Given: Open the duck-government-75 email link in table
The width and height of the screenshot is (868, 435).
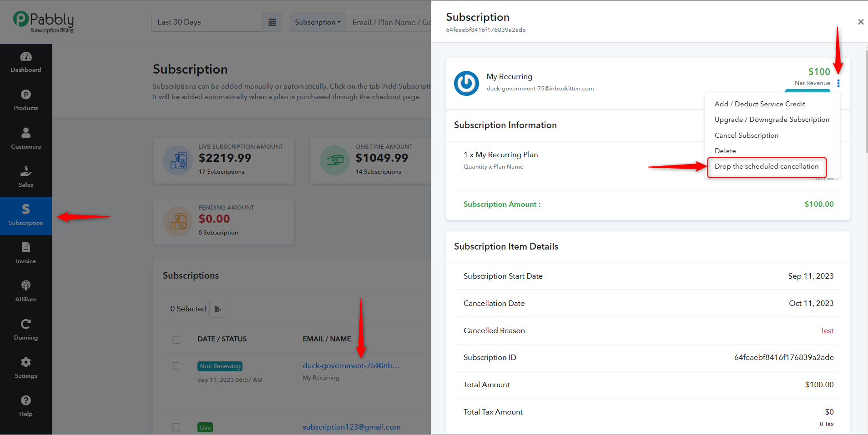Looking at the screenshot, I should coord(351,365).
